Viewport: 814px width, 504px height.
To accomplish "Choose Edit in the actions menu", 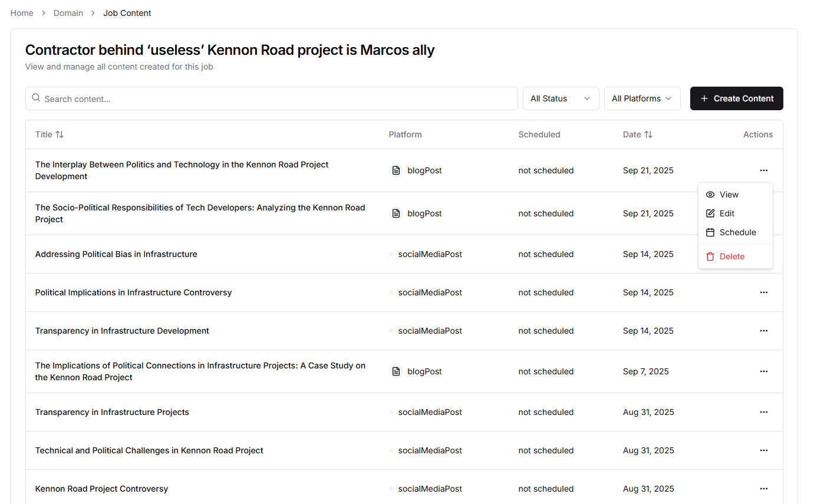I will 727,213.
